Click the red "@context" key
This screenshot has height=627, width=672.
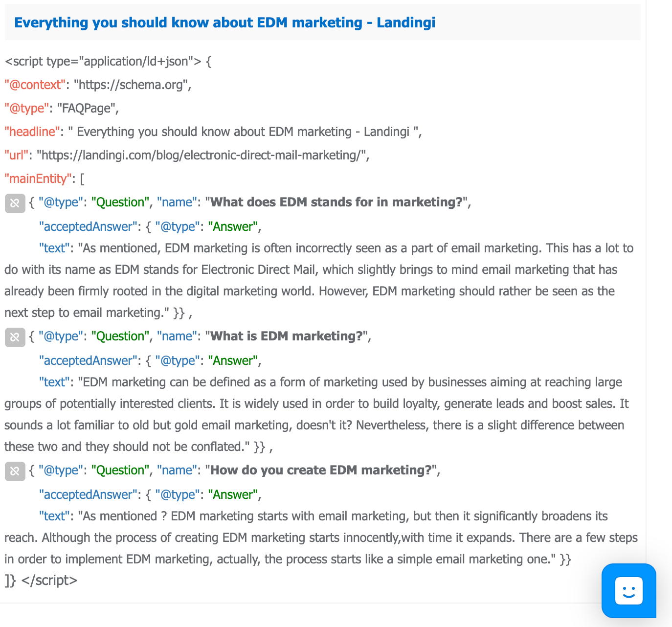tap(35, 85)
